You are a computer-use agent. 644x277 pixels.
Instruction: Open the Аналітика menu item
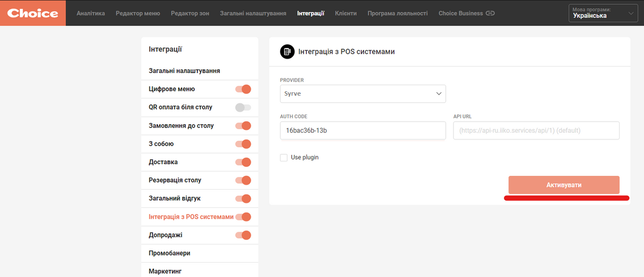[91, 13]
